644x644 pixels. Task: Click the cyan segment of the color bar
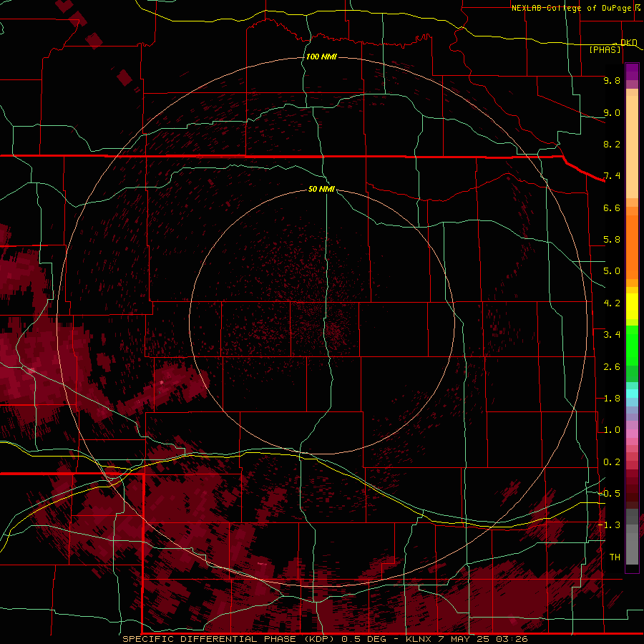coord(632,394)
